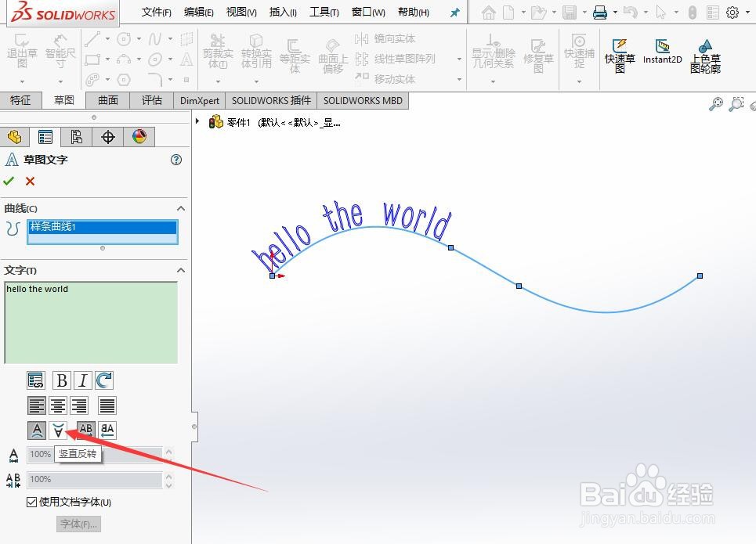Uncheck Use Document Font (使用文档字体) checkbox
The width and height of the screenshot is (756, 544).
click(x=31, y=502)
